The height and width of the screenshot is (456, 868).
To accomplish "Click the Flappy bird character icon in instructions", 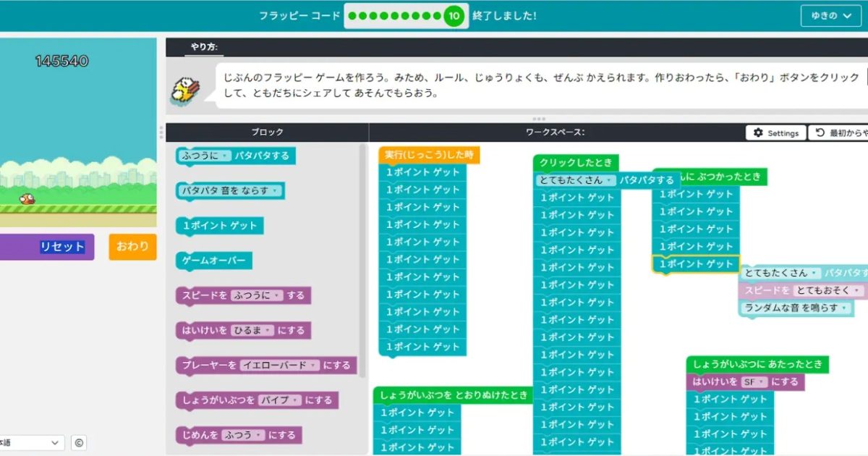I will (x=187, y=90).
